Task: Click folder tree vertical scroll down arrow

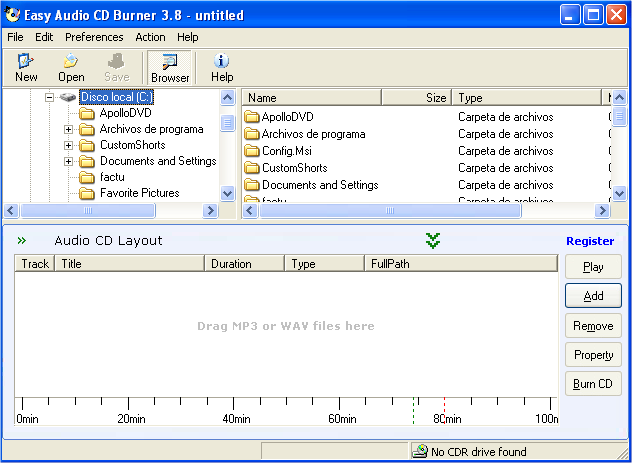Action: pos(227,193)
